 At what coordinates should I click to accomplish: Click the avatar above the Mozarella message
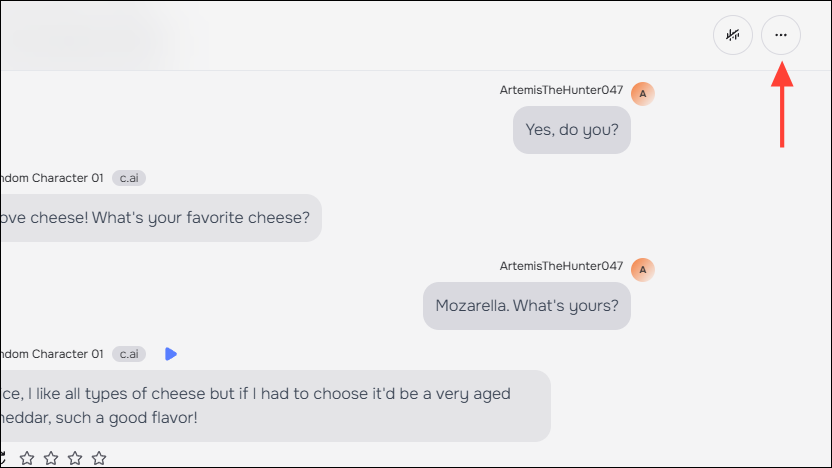point(643,269)
